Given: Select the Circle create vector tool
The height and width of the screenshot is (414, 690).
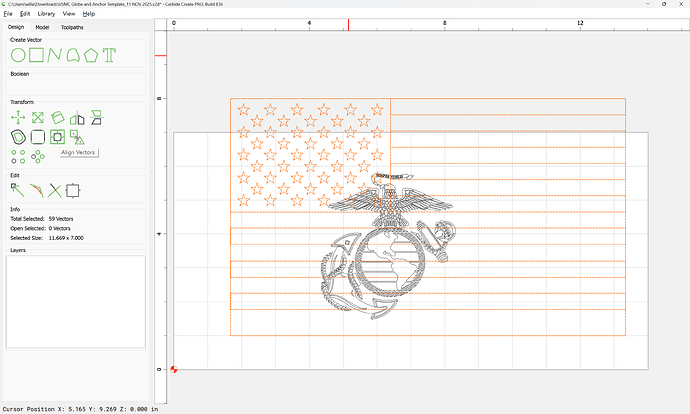Looking at the screenshot, I should pyautogui.click(x=18, y=53).
